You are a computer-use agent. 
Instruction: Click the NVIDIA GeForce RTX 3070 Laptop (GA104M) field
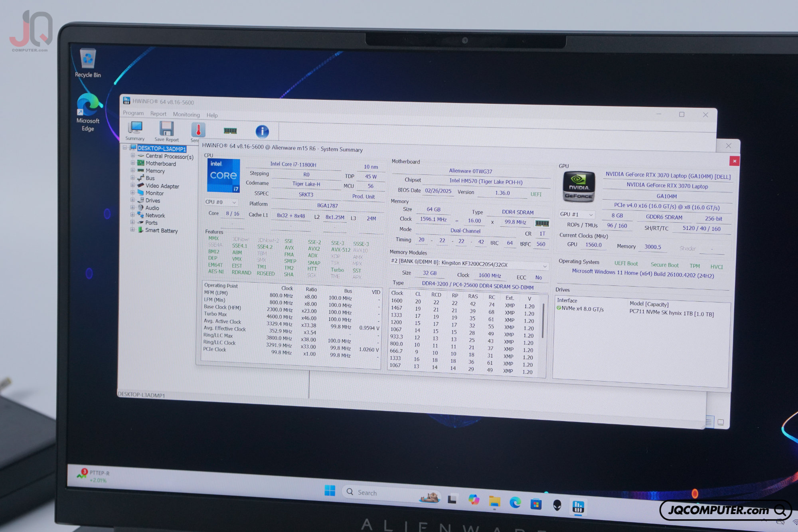point(668,175)
